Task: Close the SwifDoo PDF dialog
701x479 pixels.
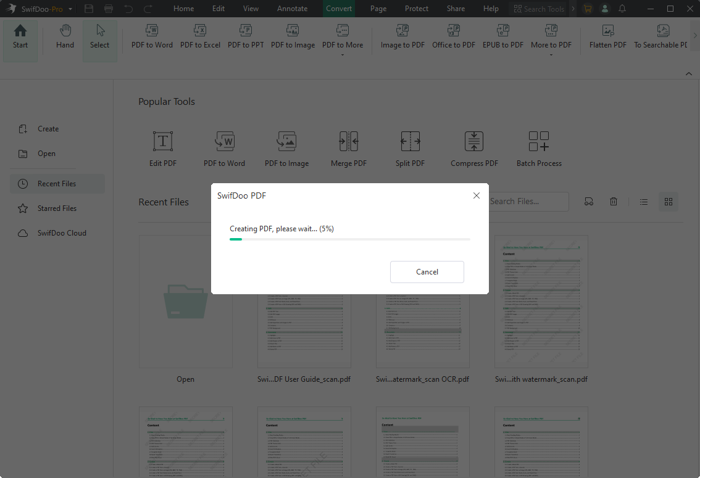Action: (477, 195)
